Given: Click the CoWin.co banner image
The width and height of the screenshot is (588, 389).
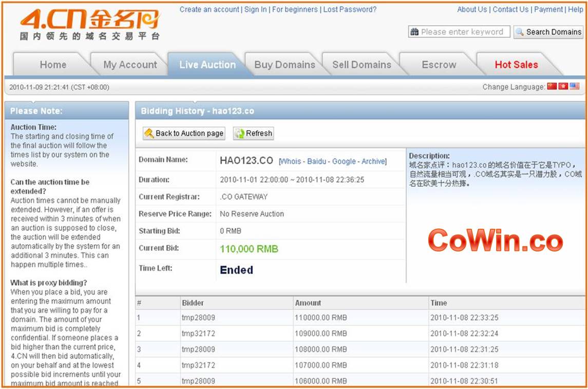Looking at the screenshot, I should pos(495,241).
